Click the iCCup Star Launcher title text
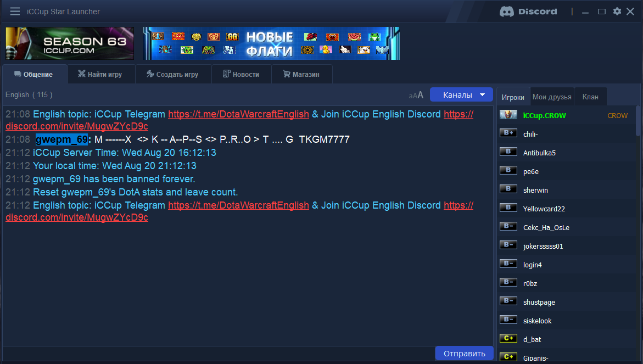This screenshot has height=364, width=643. tap(64, 12)
